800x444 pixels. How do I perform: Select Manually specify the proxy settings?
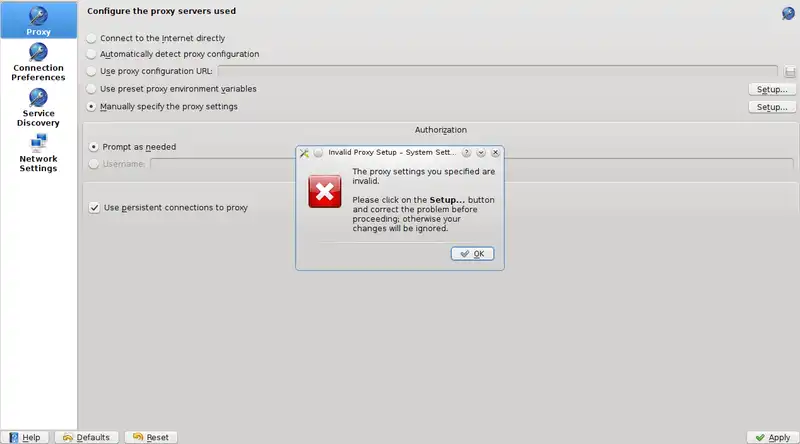point(163,107)
